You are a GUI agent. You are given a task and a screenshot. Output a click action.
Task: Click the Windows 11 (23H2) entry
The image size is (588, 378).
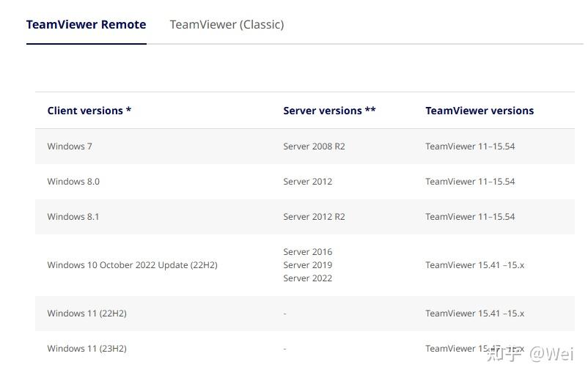pos(87,349)
